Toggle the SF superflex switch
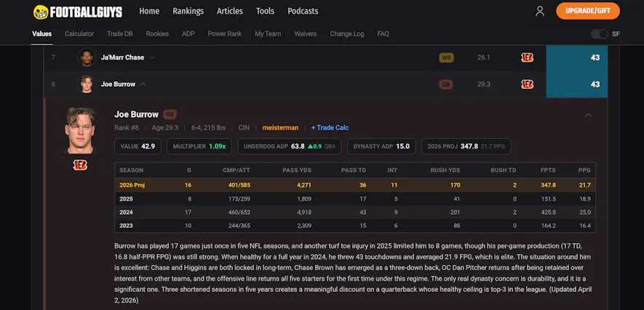 599,34
